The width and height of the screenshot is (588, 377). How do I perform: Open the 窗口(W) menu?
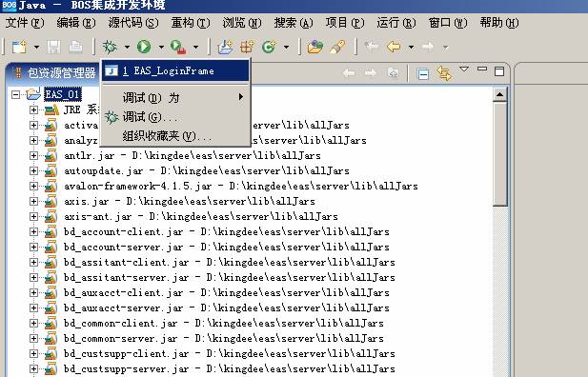pos(448,23)
